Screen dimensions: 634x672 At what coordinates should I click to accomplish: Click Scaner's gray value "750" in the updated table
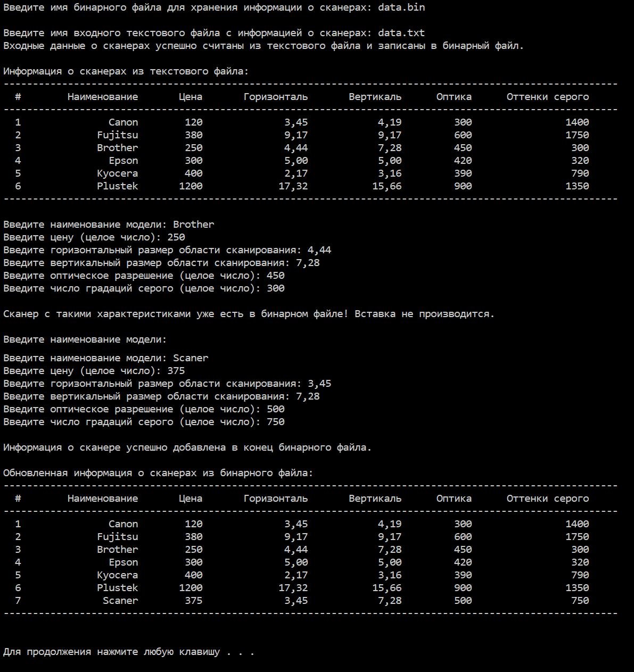point(580,601)
